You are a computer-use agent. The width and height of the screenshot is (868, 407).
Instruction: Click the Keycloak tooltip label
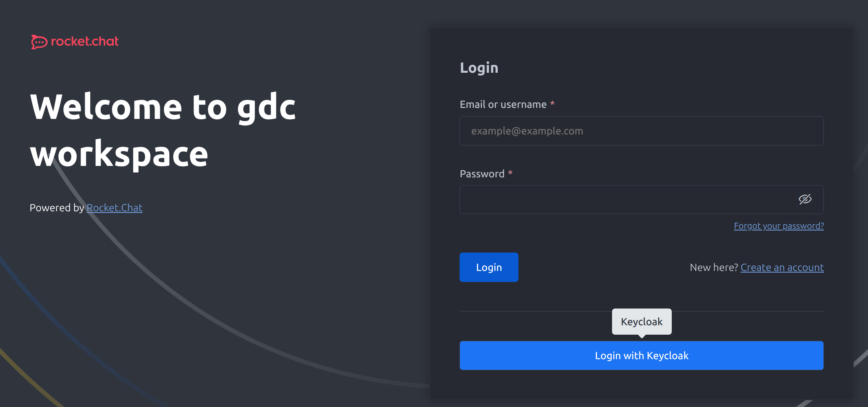point(641,322)
